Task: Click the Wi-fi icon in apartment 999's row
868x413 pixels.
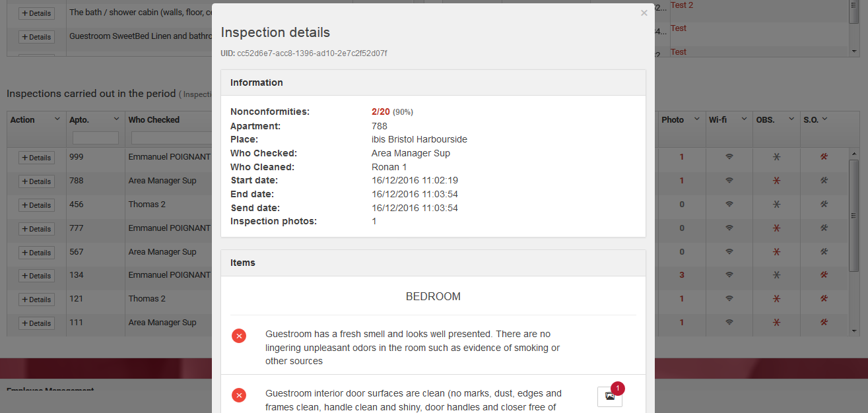Action: (729, 157)
